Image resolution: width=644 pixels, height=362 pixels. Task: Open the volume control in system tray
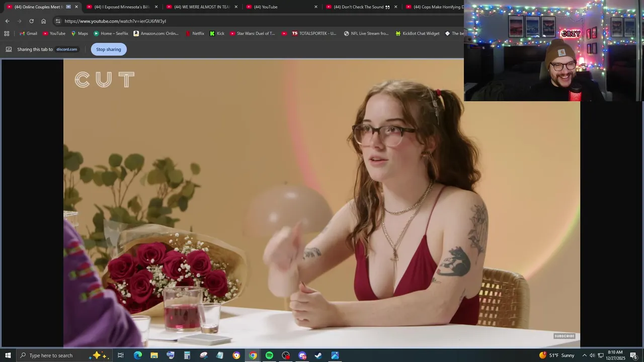(592, 355)
